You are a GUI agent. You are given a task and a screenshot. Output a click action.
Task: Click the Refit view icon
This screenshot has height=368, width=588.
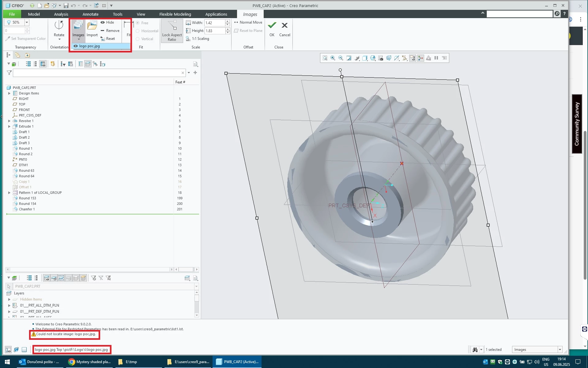pos(325,58)
